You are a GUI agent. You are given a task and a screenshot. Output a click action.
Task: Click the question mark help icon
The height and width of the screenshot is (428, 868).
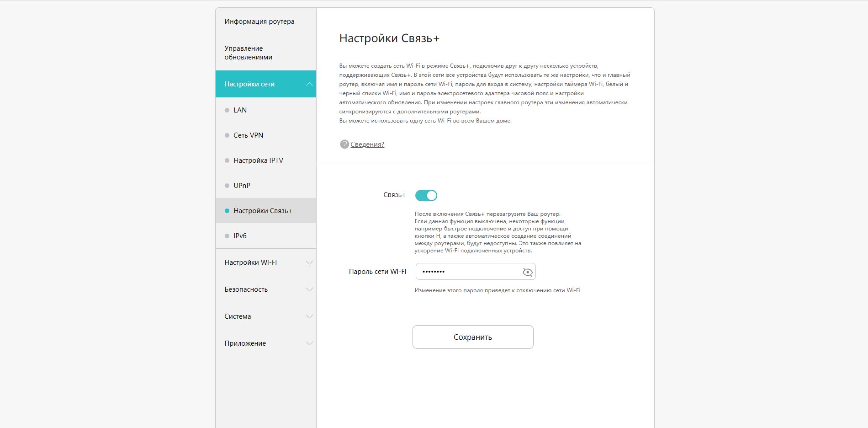click(344, 144)
